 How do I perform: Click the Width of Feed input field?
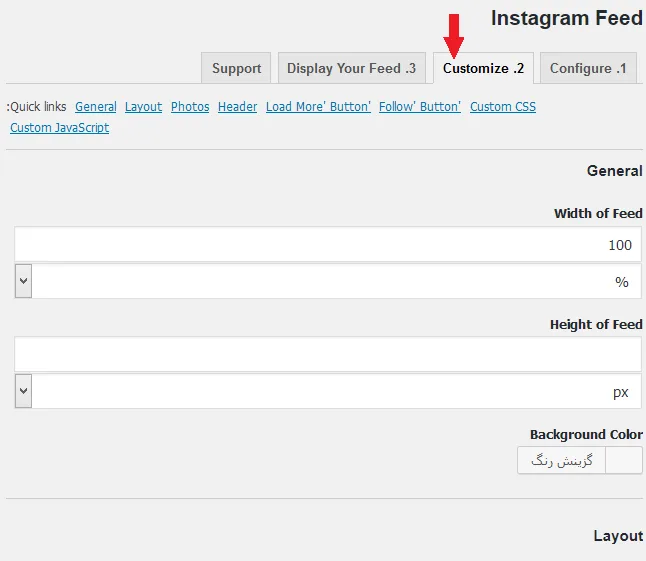[328, 244]
